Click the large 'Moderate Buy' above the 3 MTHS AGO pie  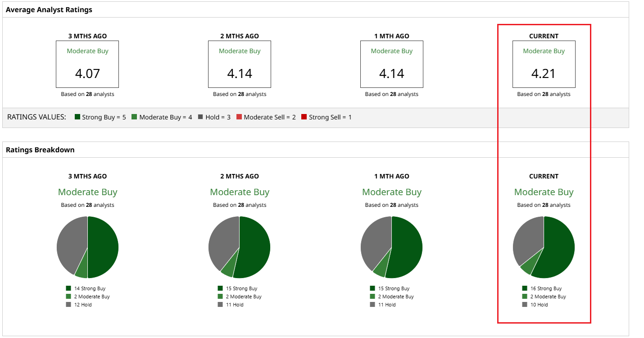tap(87, 192)
